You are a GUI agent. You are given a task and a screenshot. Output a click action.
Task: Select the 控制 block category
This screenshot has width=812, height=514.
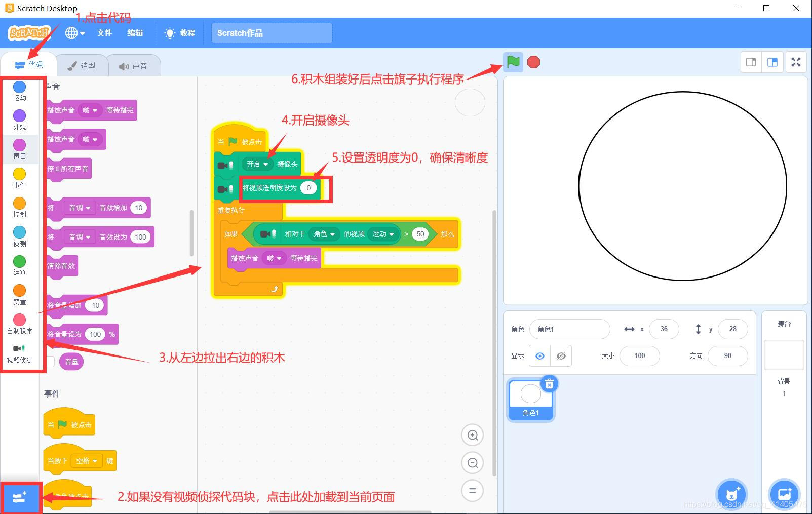19,208
